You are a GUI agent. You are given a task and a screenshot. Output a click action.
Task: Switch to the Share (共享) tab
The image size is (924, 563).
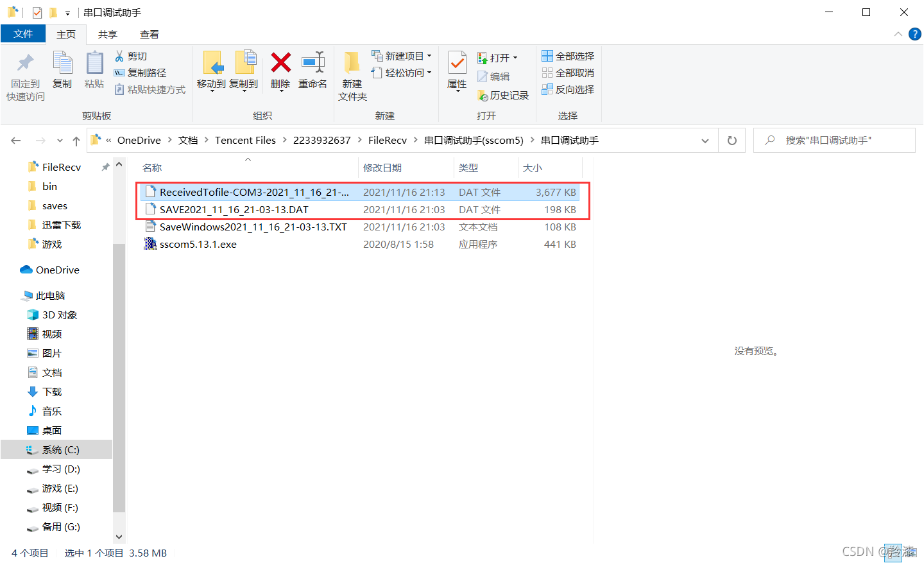pyautogui.click(x=108, y=35)
